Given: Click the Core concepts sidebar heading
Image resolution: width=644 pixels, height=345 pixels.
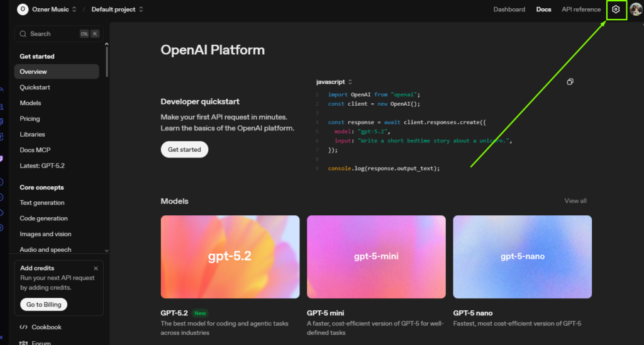Looking at the screenshot, I should tap(42, 188).
